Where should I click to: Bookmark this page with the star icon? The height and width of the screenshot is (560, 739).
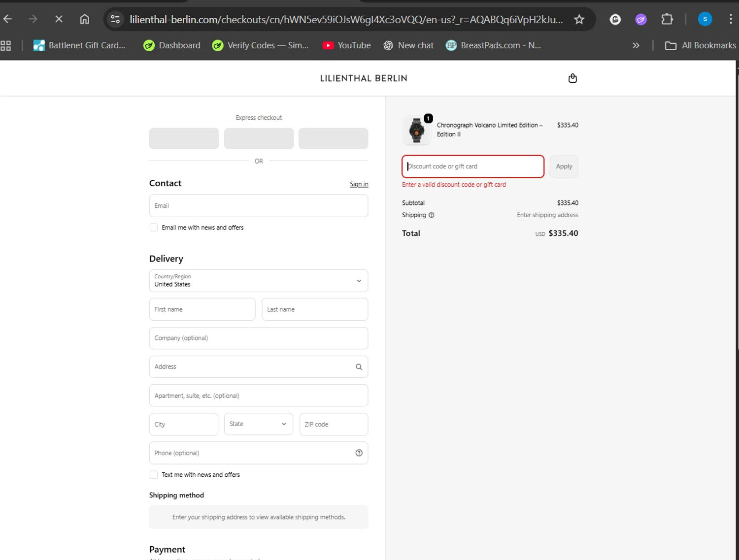coord(579,19)
